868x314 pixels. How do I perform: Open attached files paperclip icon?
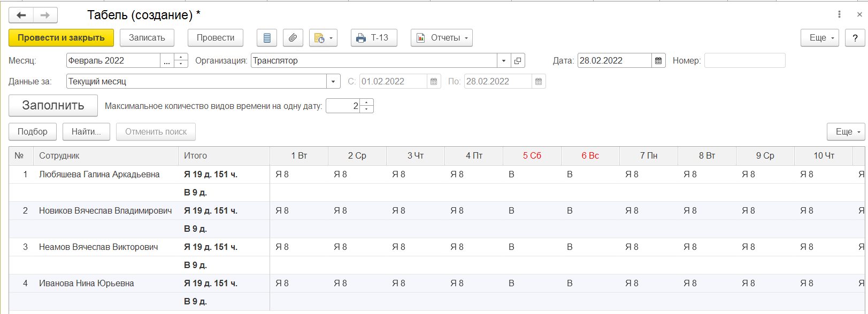(x=293, y=38)
